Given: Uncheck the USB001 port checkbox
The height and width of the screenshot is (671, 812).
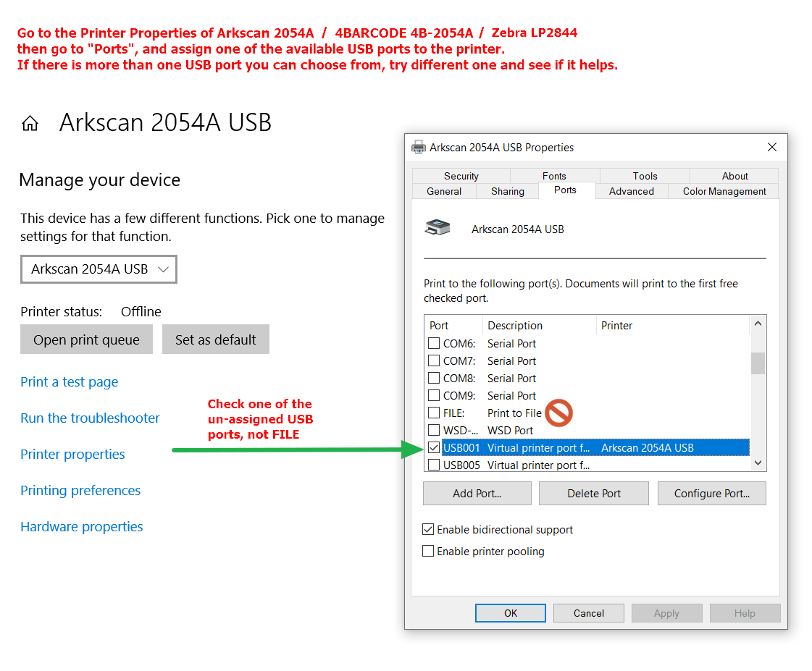Looking at the screenshot, I should (434, 447).
